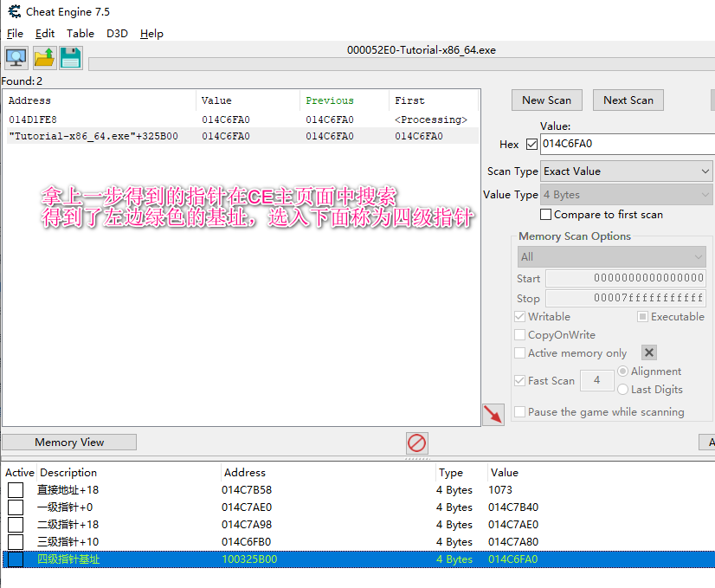Click the Stop address field

(x=626, y=299)
